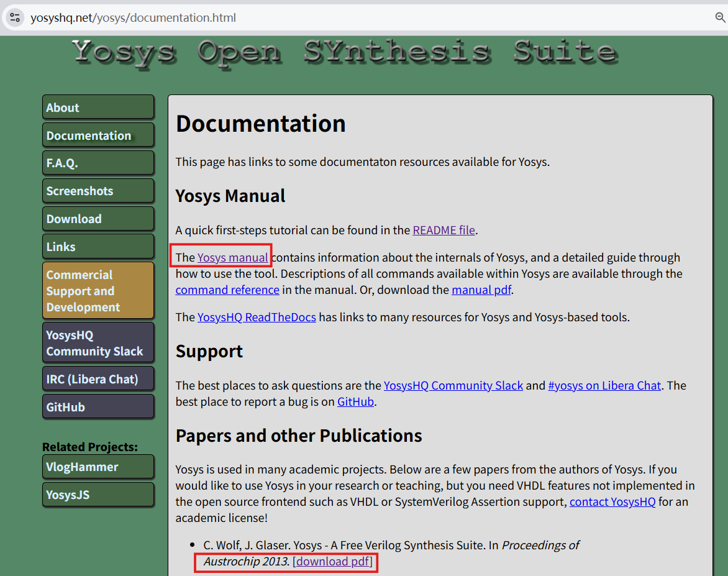Follow YosysHQ Community Slack link in Support
The height and width of the screenshot is (576, 728).
click(453, 385)
